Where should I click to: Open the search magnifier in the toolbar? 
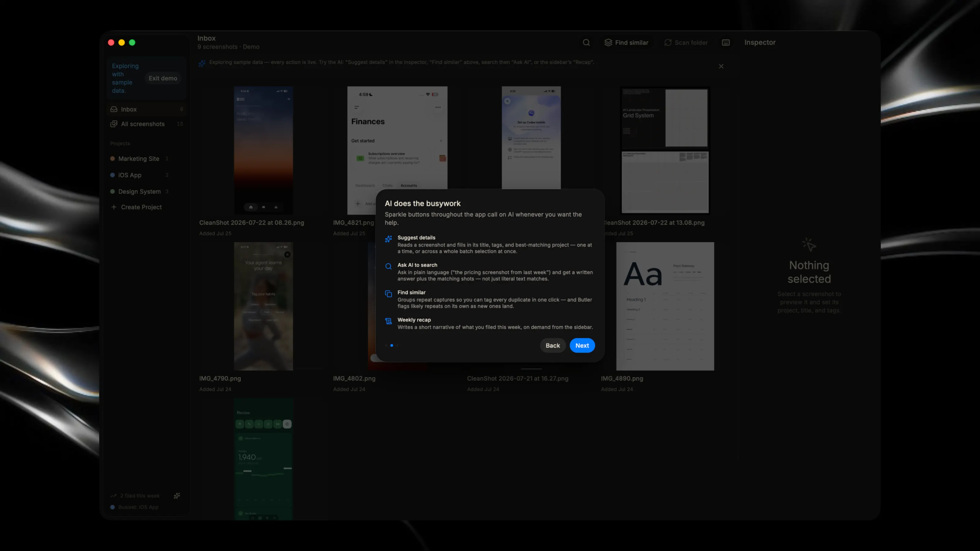coord(586,43)
